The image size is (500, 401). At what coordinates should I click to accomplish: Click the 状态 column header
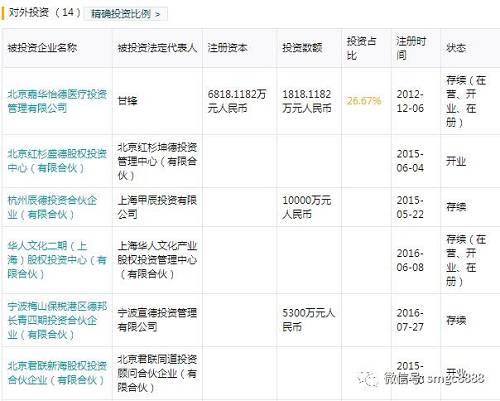pyautogui.click(x=456, y=48)
